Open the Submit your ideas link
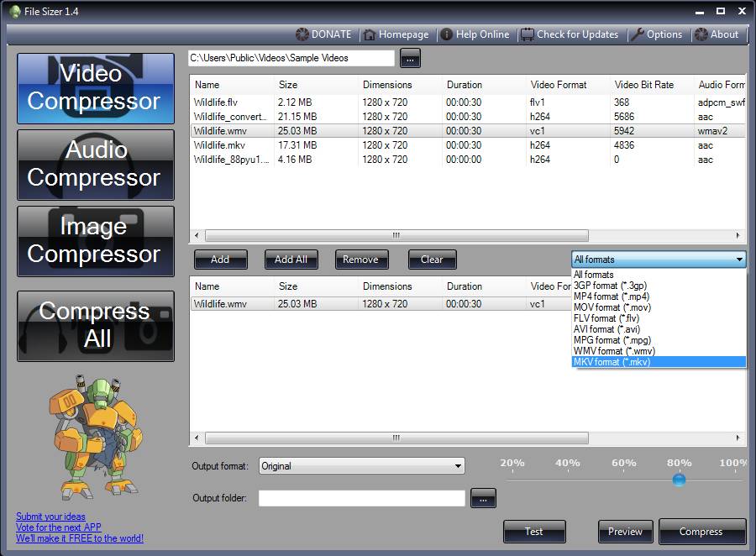 50,517
